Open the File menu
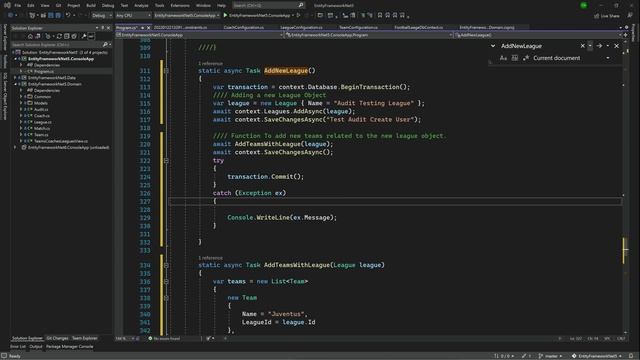The image size is (640, 360). [x=18, y=5]
